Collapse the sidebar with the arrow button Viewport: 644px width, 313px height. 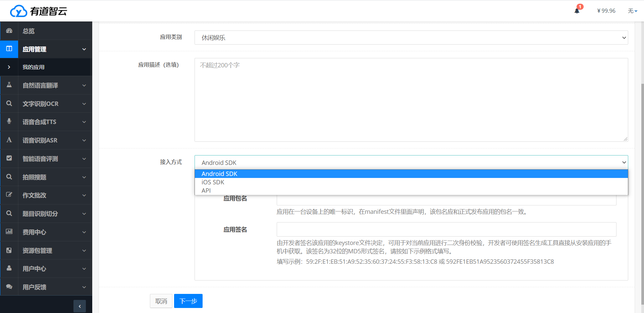79,306
